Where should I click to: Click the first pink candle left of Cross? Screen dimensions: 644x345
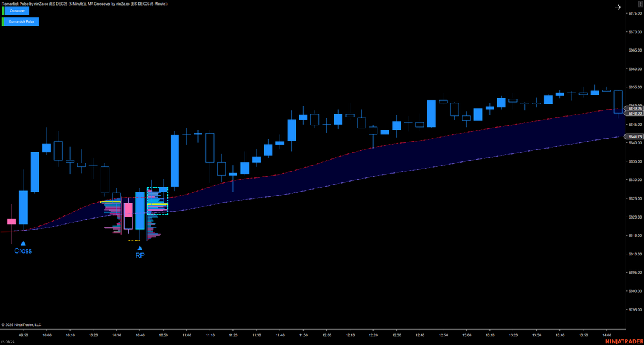(x=12, y=221)
